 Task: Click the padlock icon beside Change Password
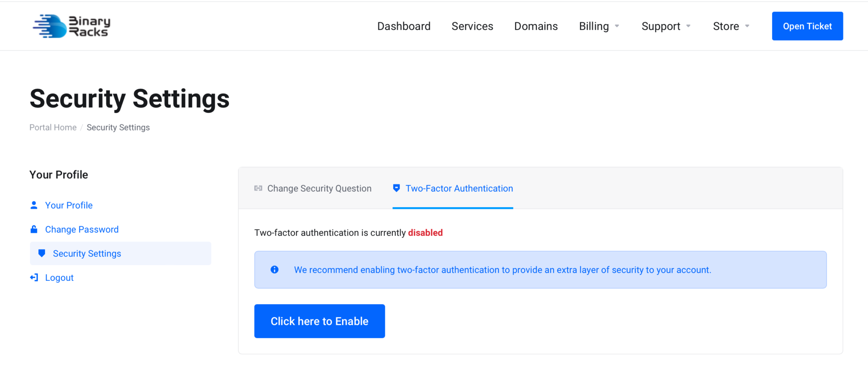pyautogui.click(x=34, y=229)
